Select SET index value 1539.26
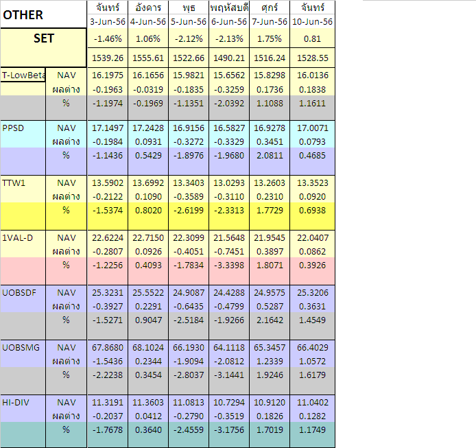The width and height of the screenshot is (476, 448). tap(108, 58)
